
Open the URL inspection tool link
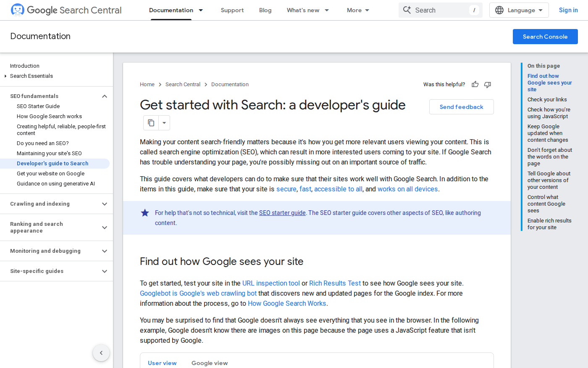271,283
